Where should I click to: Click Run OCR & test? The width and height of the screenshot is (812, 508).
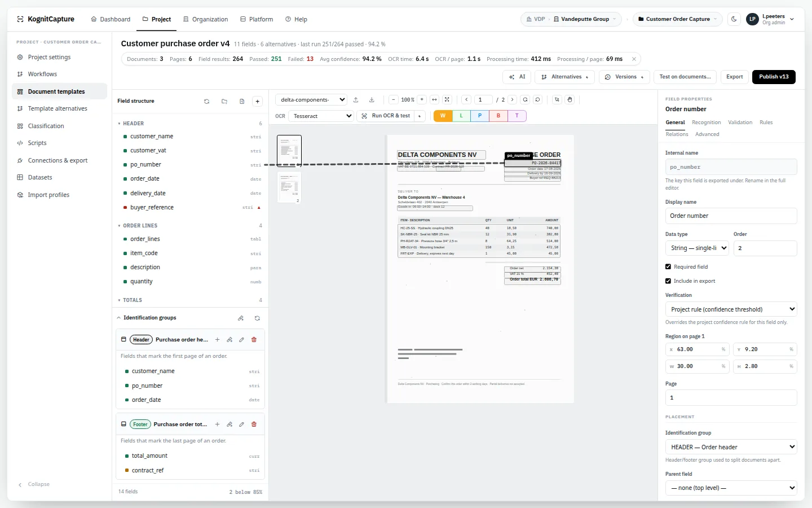point(386,116)
